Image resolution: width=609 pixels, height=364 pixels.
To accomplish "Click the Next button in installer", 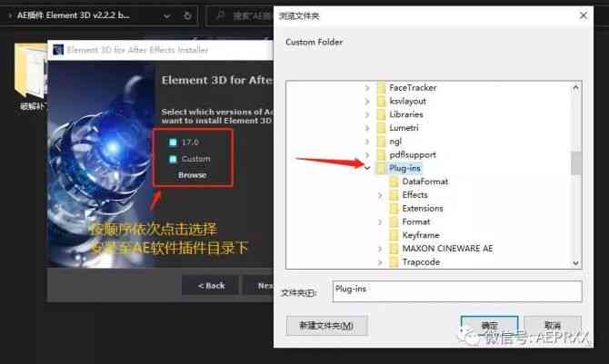I will coord(259,286).
